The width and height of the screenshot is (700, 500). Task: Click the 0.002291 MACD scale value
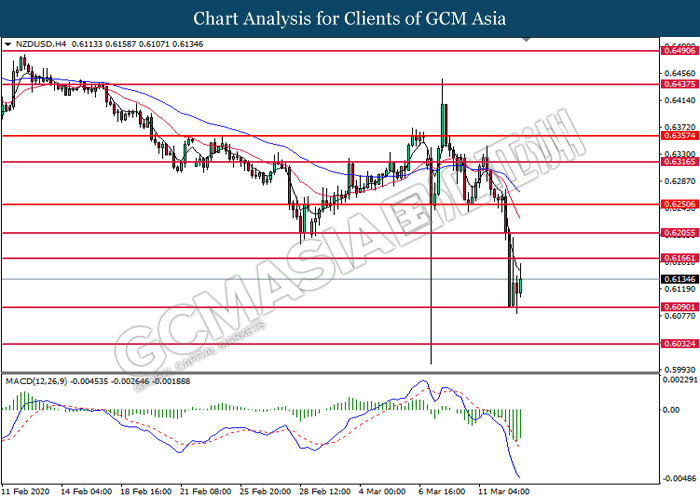[679, 379]
